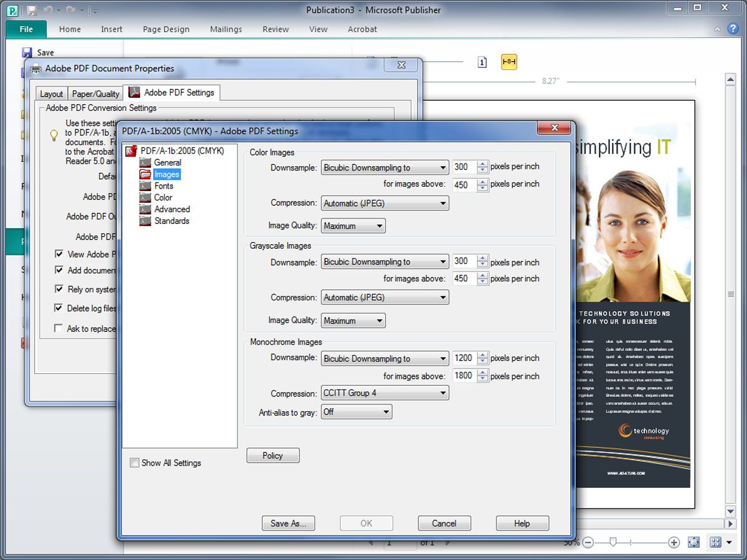Image resolution: width=747 pixels, height=560 pixels.
Task: Open Color Images Image Quality dropdown
Action: coord(353,226)
